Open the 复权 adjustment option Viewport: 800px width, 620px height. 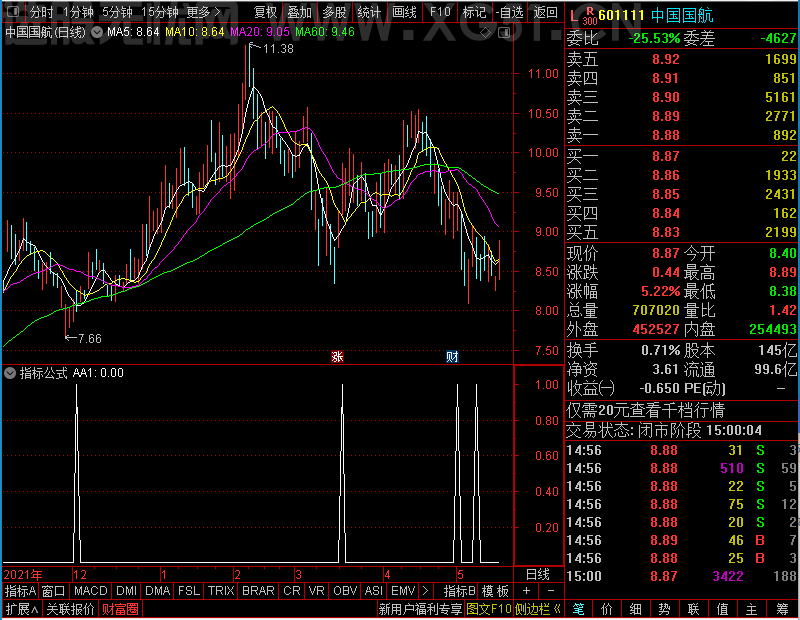tap(265, 11)
